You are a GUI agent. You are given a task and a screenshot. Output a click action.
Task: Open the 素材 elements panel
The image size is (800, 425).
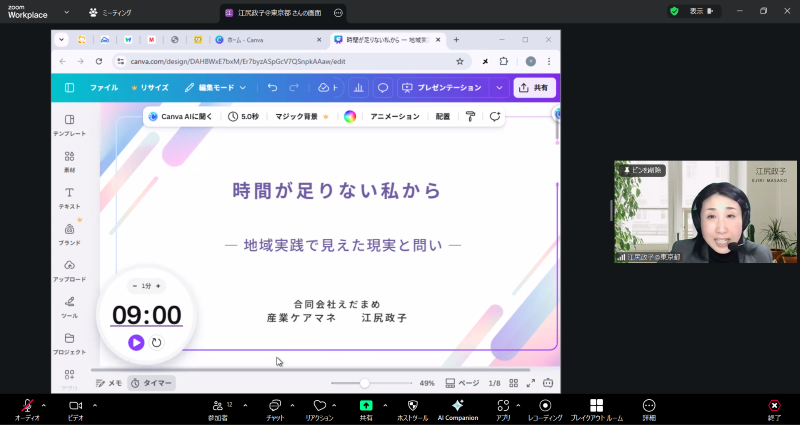(x=69, y=161)
